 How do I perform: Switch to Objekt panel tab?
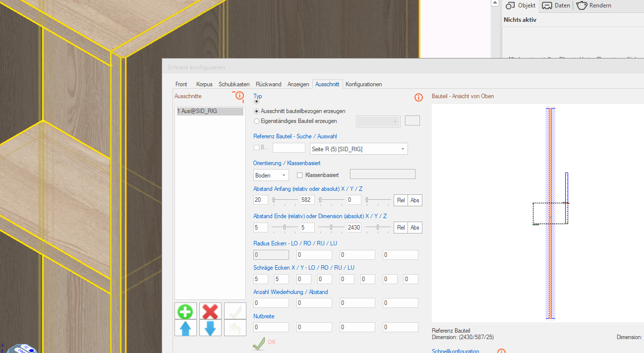(521, 5)
